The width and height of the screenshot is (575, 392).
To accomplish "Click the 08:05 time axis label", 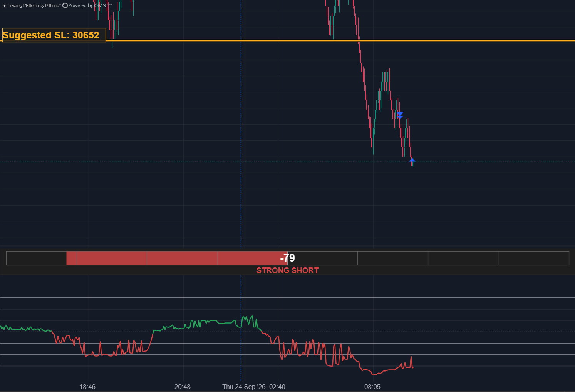I will point(372,387).
